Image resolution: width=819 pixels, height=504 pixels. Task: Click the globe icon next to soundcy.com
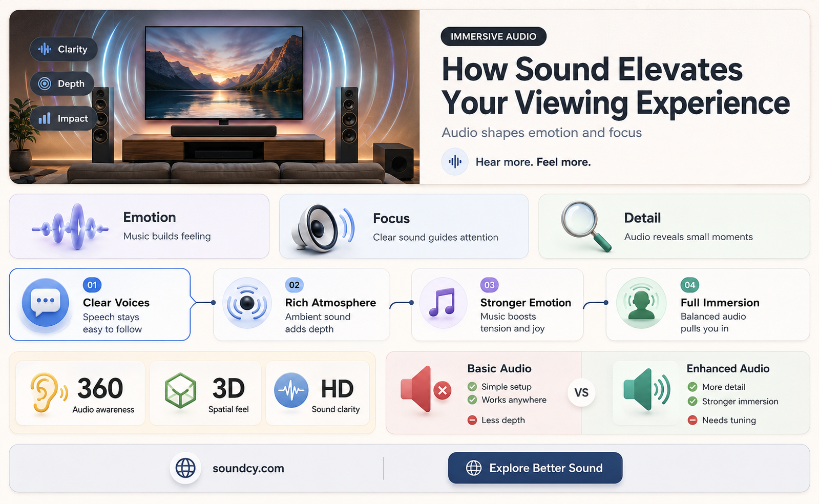click(x=185, y=468)
